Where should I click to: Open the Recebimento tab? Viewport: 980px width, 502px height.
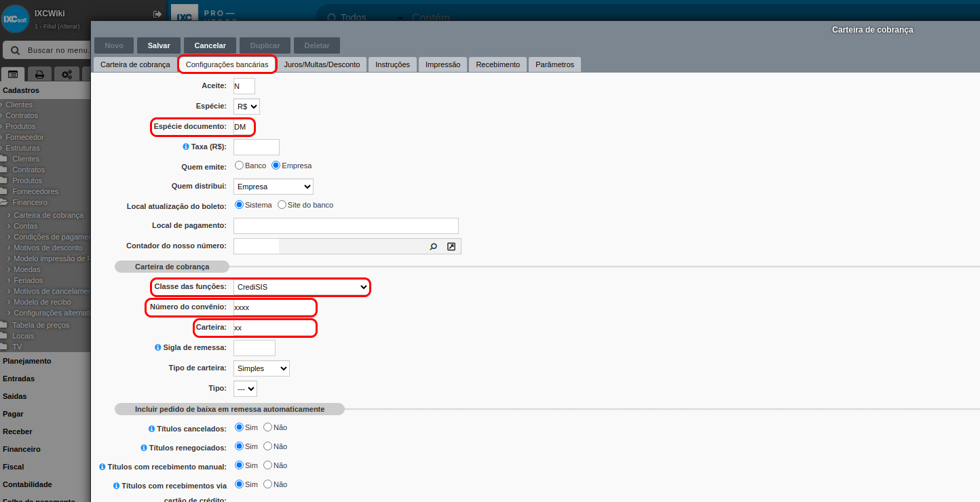coord(497,64)
